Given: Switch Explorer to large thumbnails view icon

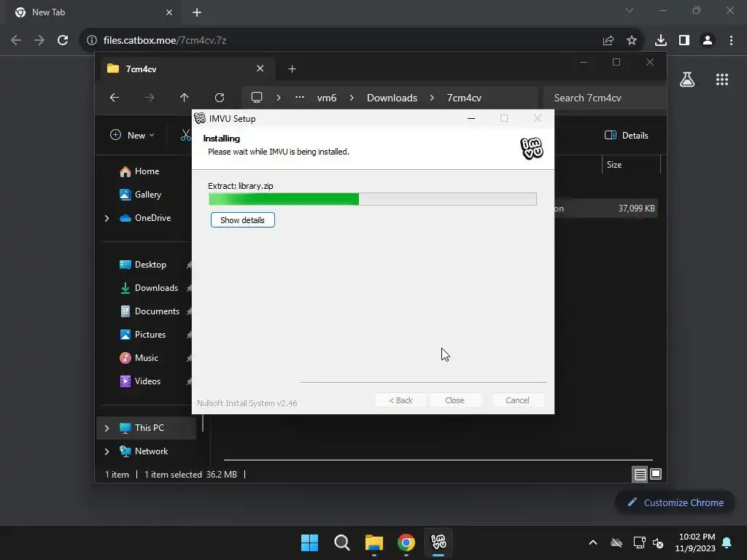Looking at the screenshot, I should 656,474.
